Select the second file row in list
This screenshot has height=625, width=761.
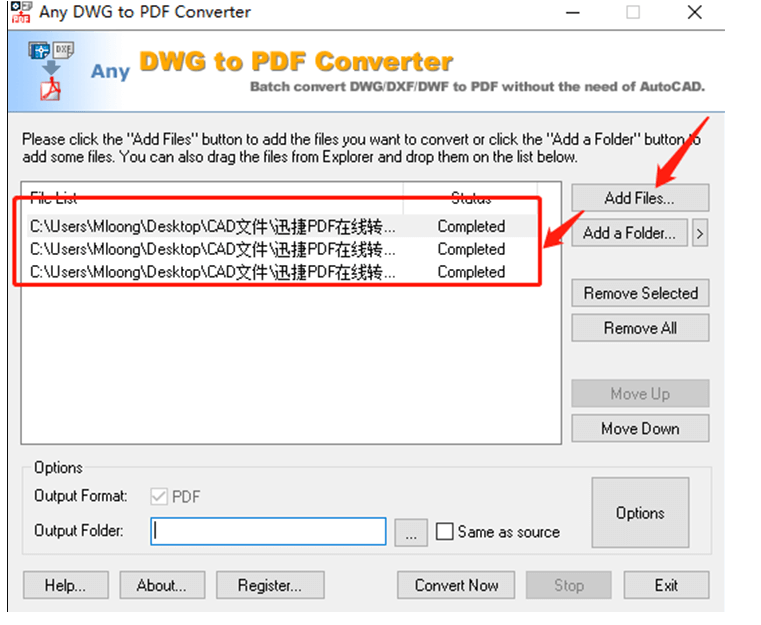(x=281, y=249)
